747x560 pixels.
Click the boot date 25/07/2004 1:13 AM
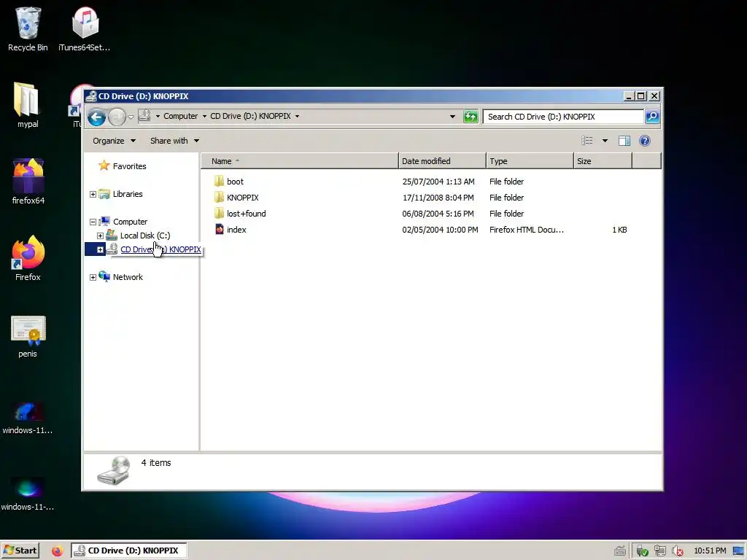tap(438, 182)
